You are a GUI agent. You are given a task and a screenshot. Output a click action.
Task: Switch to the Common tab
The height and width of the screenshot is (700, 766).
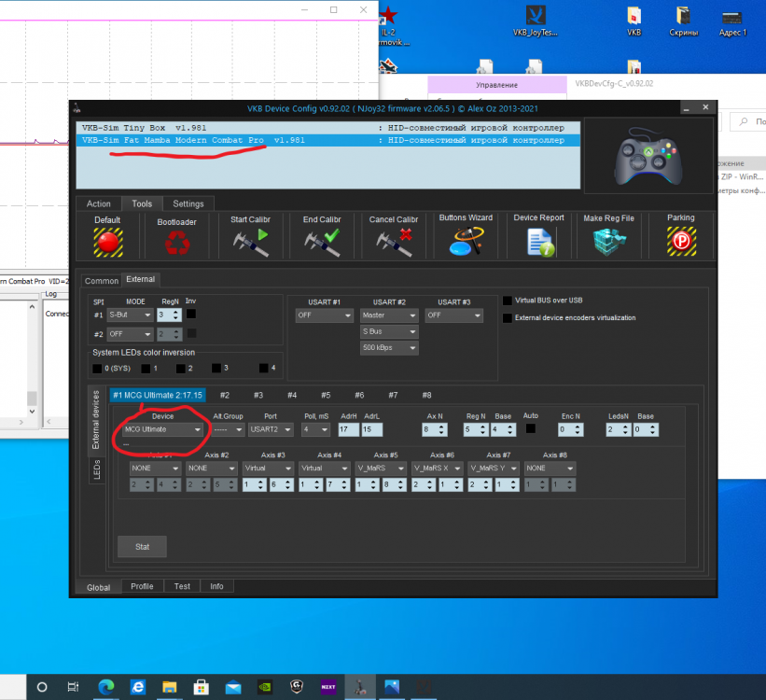pos(101,281)
